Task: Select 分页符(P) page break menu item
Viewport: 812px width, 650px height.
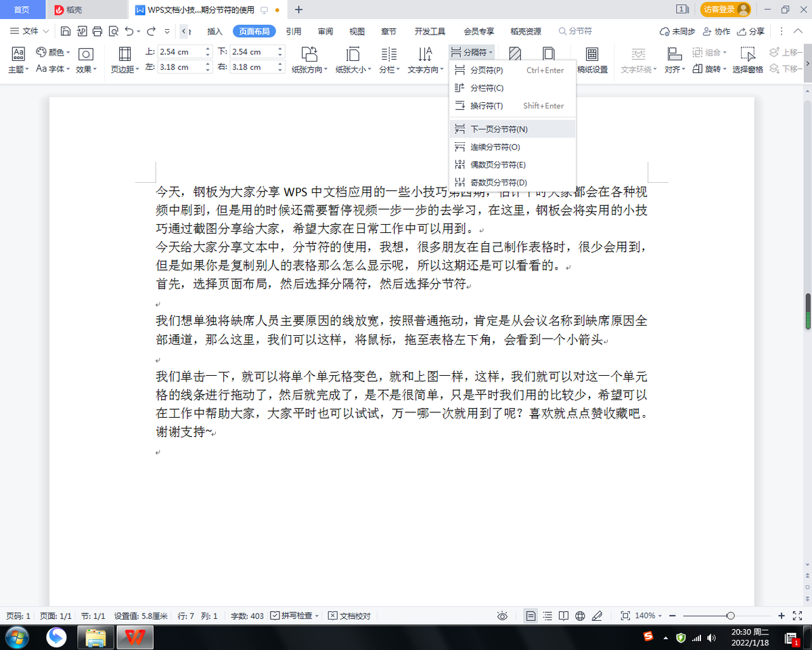Action: click(x=512, y=70)
